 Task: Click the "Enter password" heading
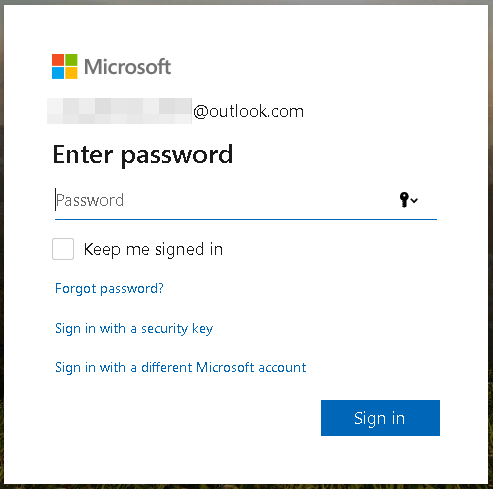point(143,155)
